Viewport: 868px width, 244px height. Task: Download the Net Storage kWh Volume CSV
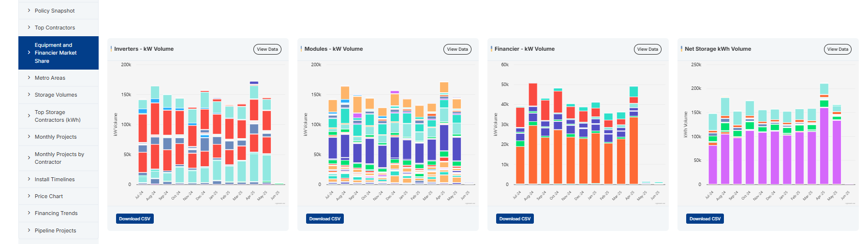[x=705, y=219]
